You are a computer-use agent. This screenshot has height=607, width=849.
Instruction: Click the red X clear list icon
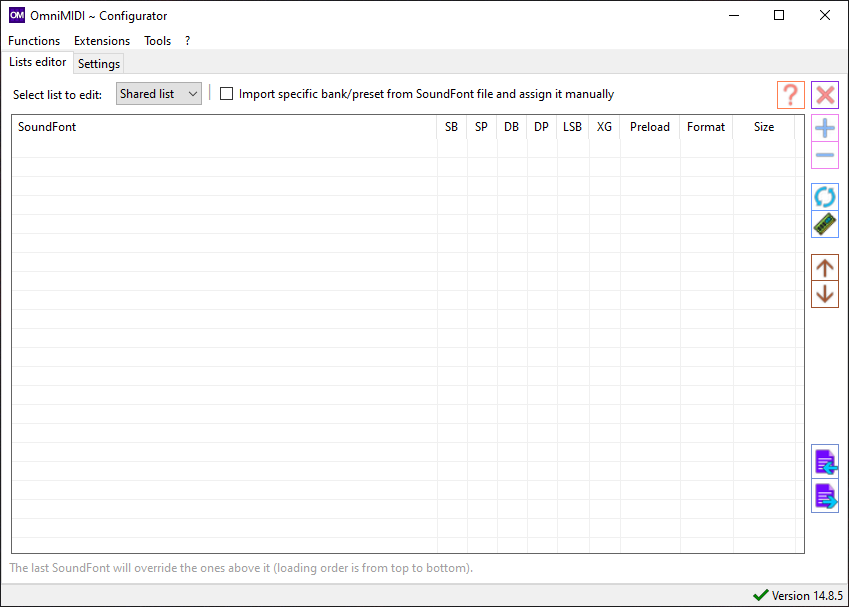coord(825,95)
